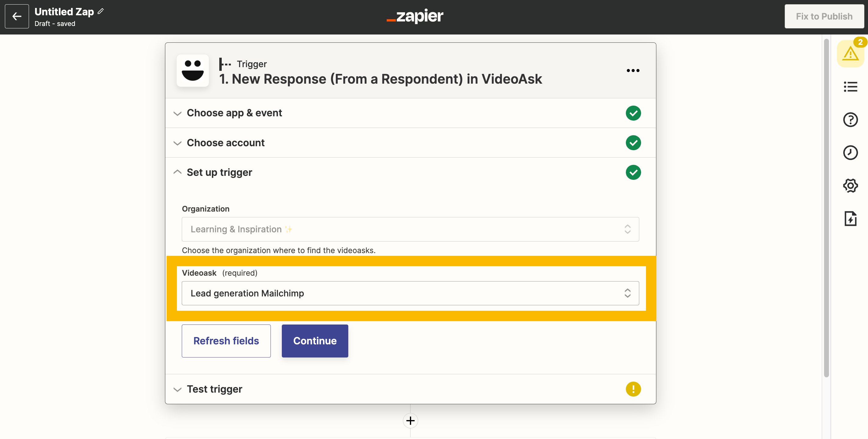Open trigger step three-dot menu

coord(633,71)
